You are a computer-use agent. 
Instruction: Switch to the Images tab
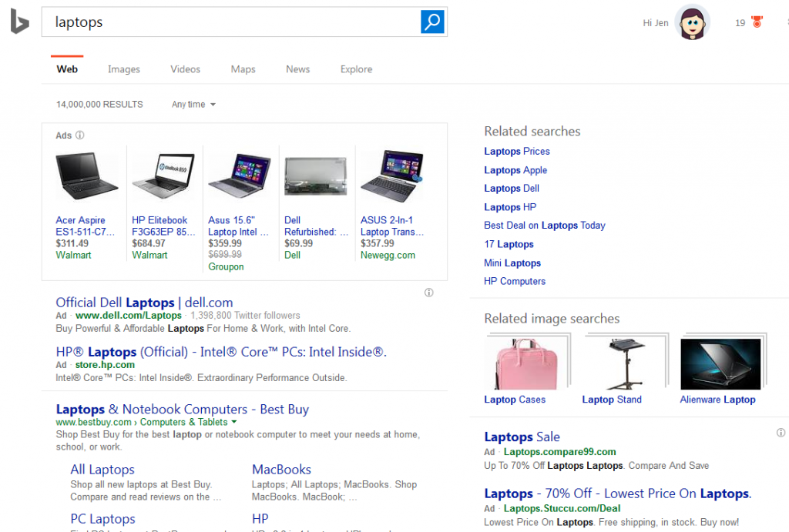123,69
